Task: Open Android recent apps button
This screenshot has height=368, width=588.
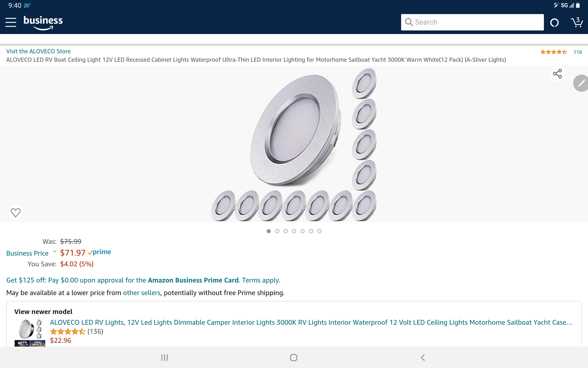Action: pyautogui.click(x=164, y=357)
